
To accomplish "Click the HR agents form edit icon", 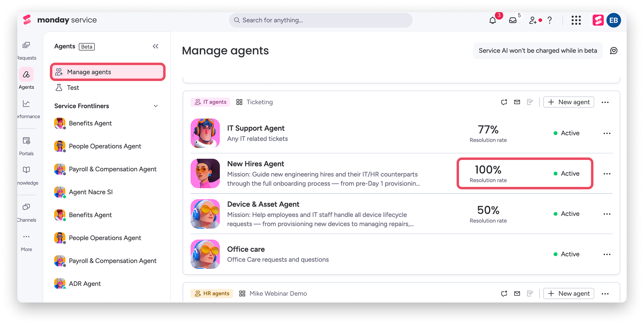I will pos(530,294).
